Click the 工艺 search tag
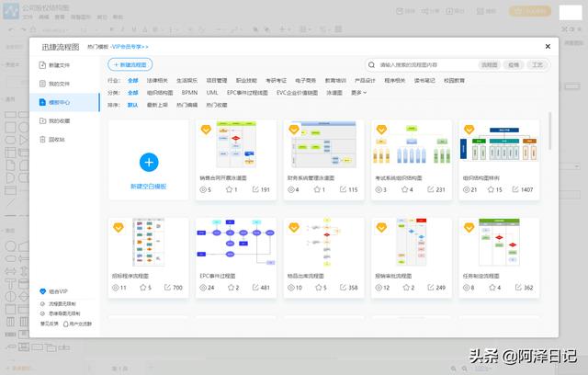 click(x=537, y=65)
